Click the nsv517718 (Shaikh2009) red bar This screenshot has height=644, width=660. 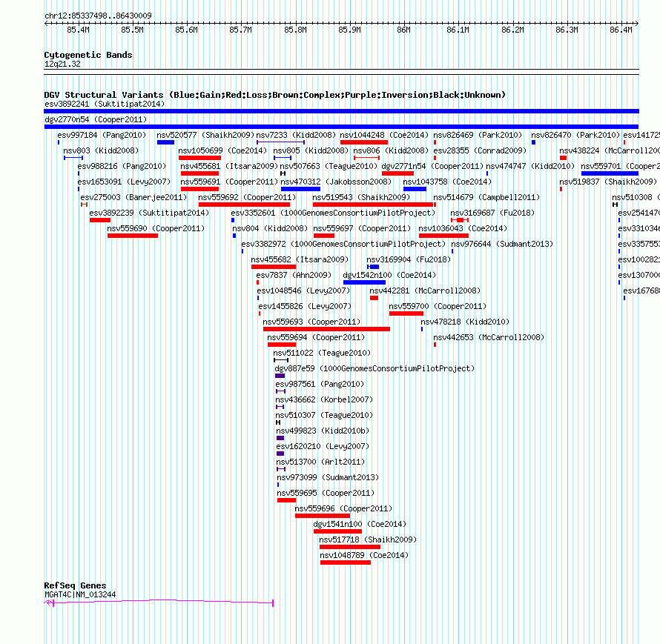350,547
